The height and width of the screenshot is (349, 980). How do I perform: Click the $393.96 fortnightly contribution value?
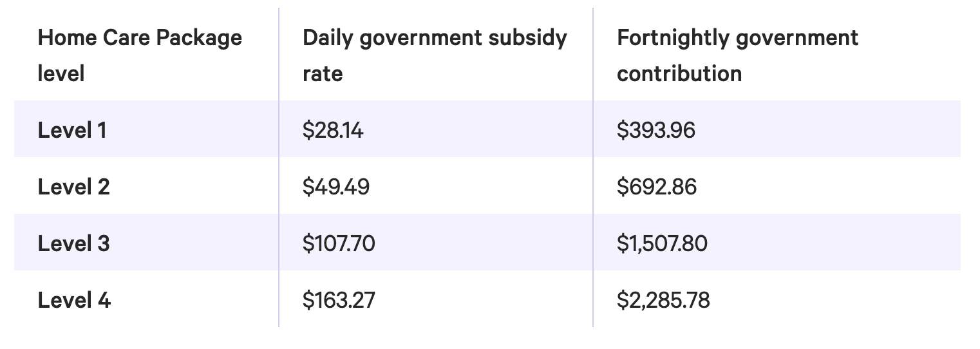pos(656,131)
